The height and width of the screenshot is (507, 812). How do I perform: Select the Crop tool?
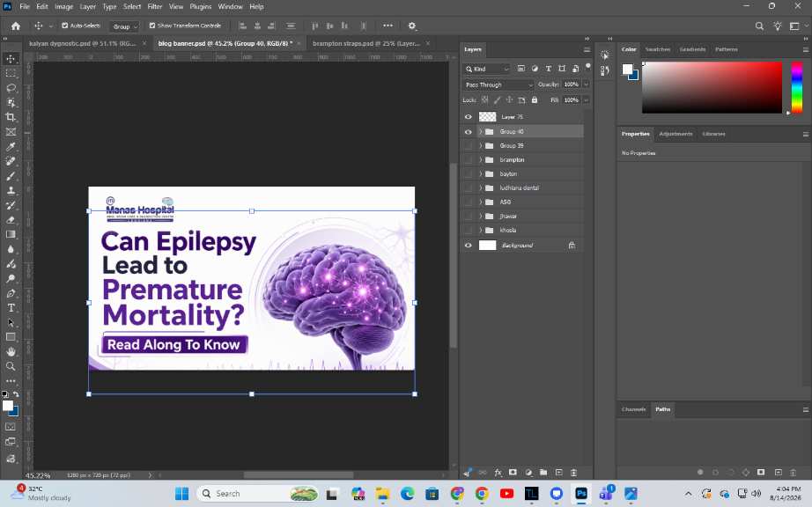click(x=11, y=117)
